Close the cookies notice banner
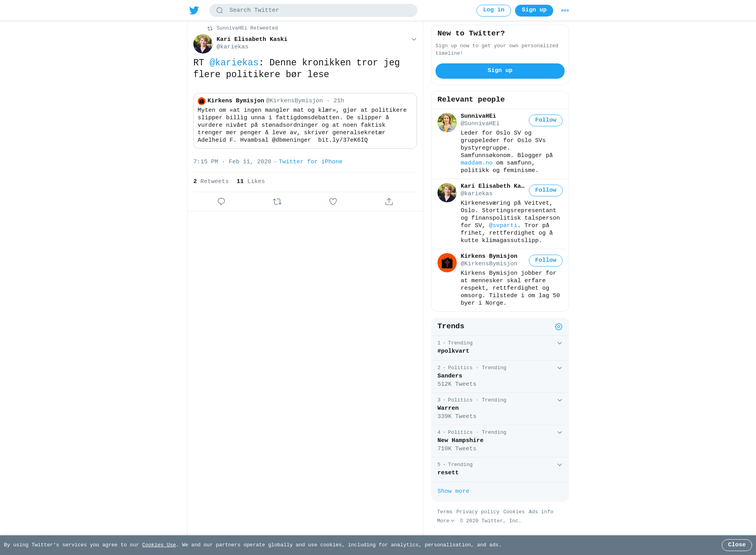The width and height of the screenshot is (756, 555). (737, 545)
